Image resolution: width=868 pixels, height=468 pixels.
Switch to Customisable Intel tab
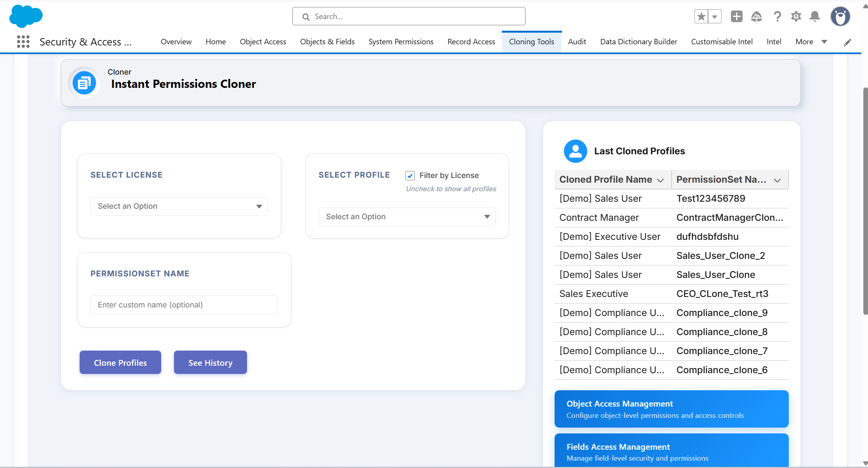pyautogui.click(x=722, y=42)
